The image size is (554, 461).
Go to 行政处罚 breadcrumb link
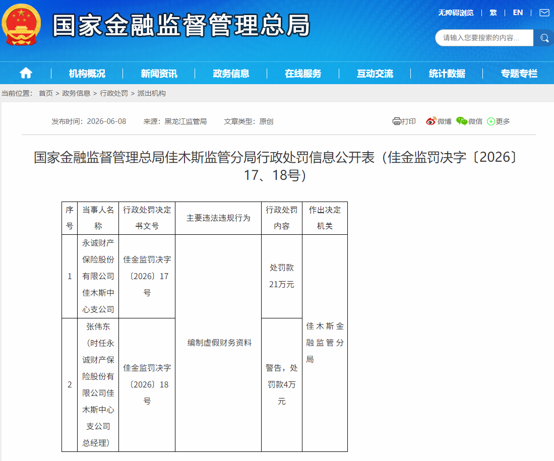(114, 93)
